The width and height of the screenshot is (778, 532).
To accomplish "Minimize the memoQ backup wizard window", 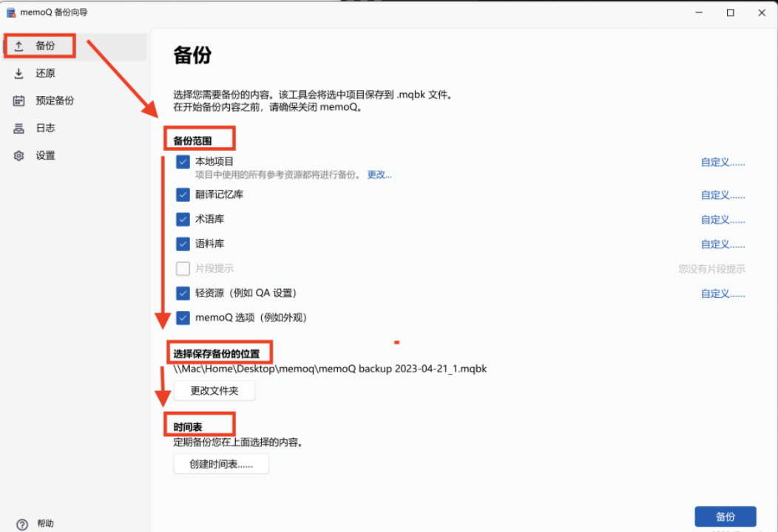I will coord(699,13).
